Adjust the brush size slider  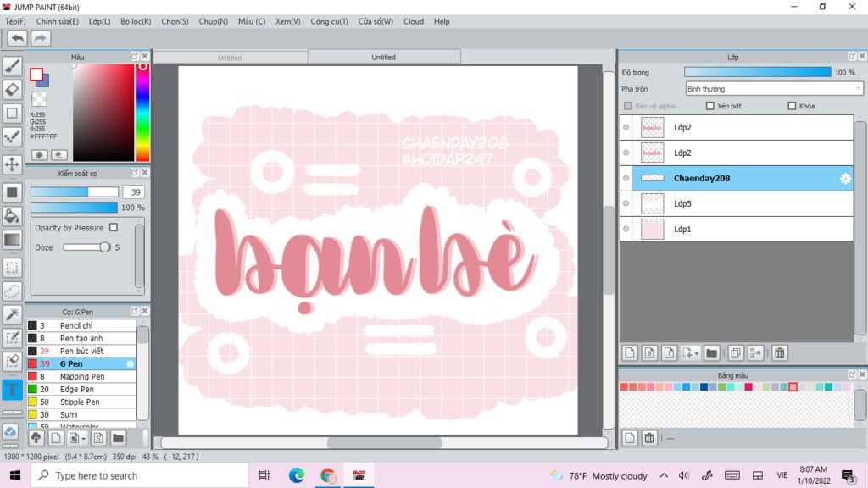(75, 192)
